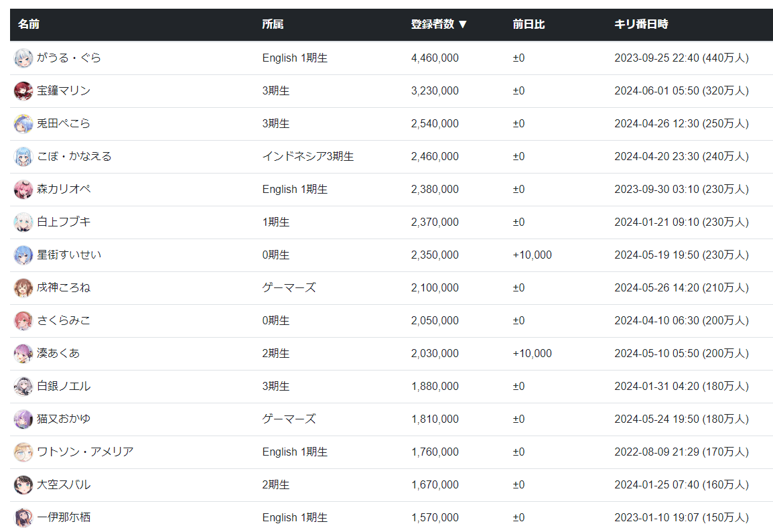Click the avatar icon of 宝鐘マリン
The image size is (773, 532).
click(23, 90)
